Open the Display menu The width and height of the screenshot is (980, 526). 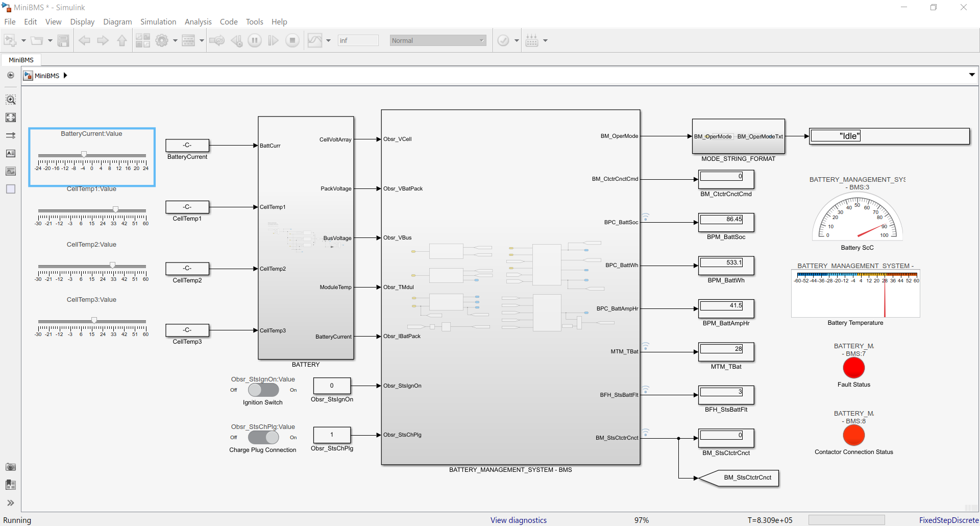pyautogui.click(x=82, y=21)
